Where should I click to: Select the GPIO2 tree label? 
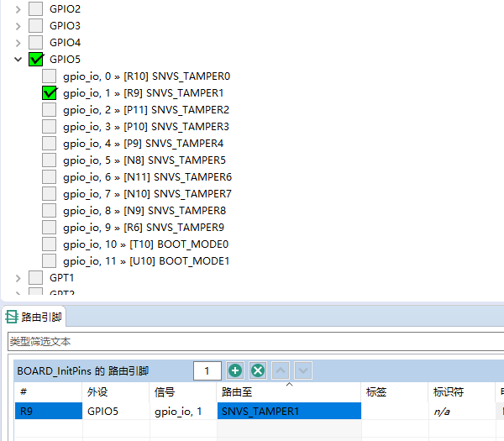tap(65, 9)
